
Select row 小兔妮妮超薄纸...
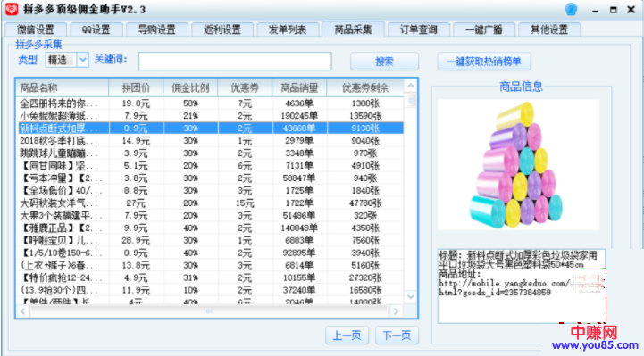tap(210, 116)
